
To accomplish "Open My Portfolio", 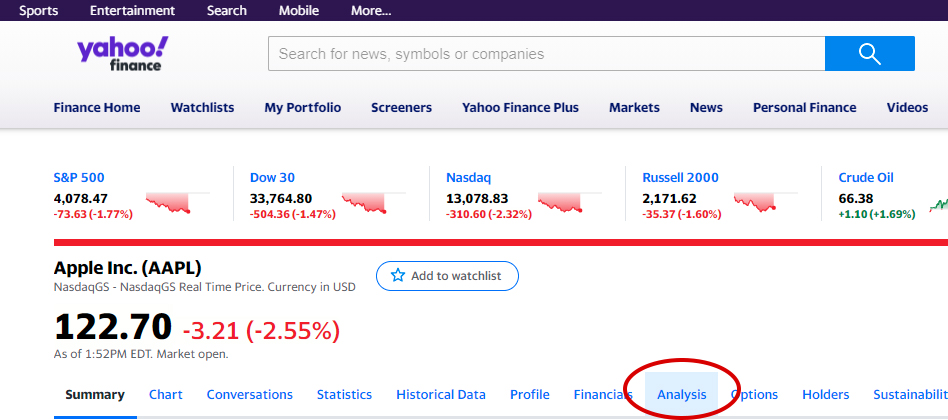I will [302, 108].
